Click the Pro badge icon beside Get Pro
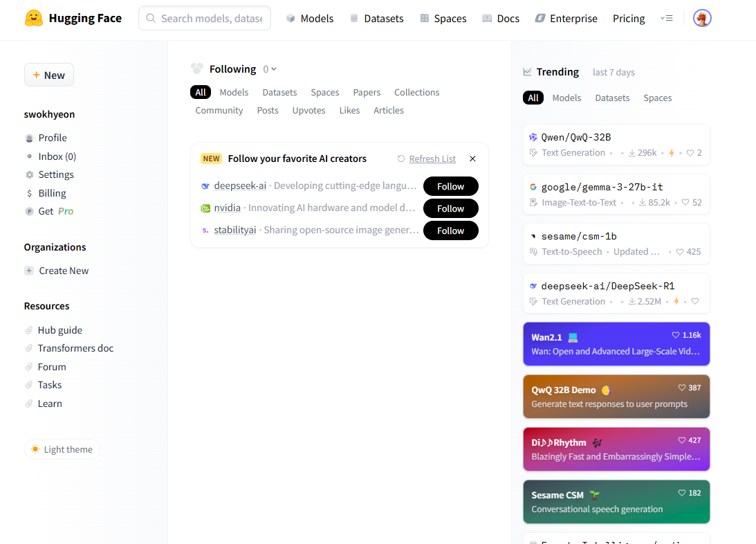 30,211
